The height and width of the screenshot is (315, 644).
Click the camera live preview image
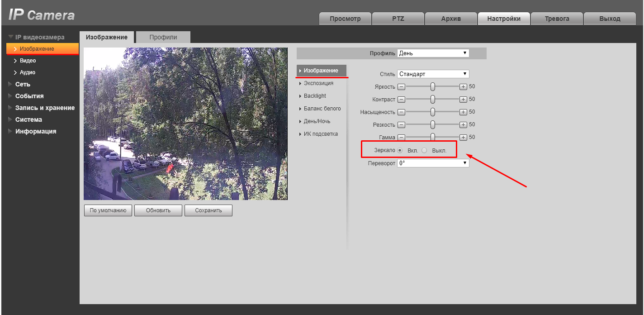point(185,124)
